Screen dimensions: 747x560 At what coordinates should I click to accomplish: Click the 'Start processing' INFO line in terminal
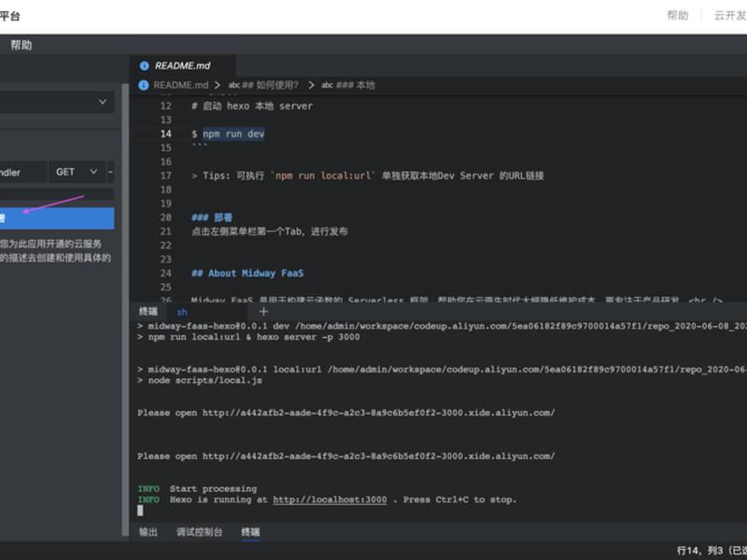tap(197, 489)
